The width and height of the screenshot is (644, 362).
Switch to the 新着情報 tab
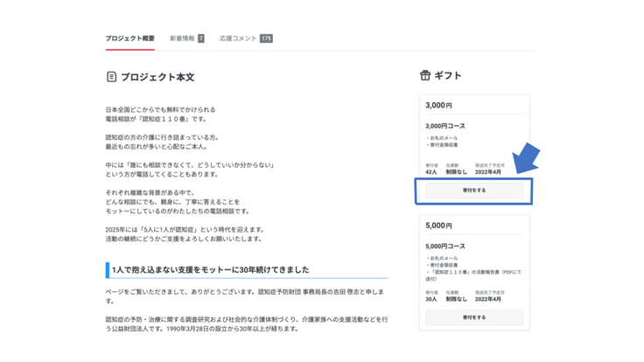coord(182,38)
